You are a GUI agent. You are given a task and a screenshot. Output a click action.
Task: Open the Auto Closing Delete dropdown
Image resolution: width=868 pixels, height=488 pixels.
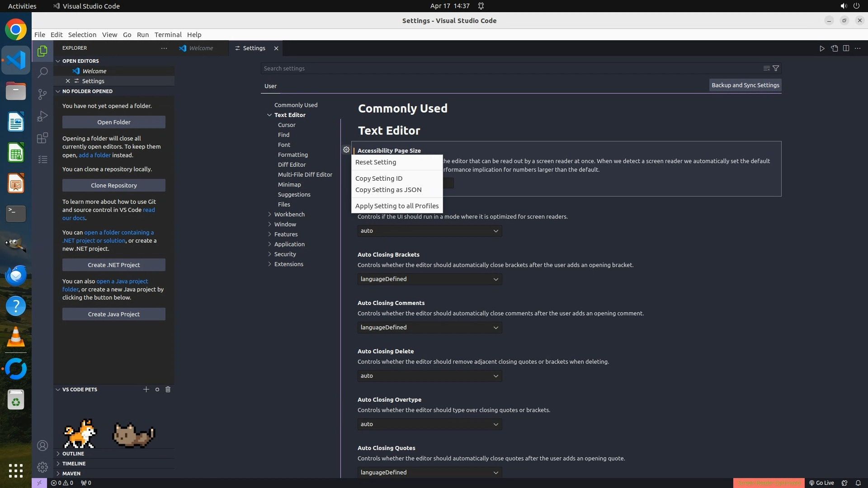(429, 375)
